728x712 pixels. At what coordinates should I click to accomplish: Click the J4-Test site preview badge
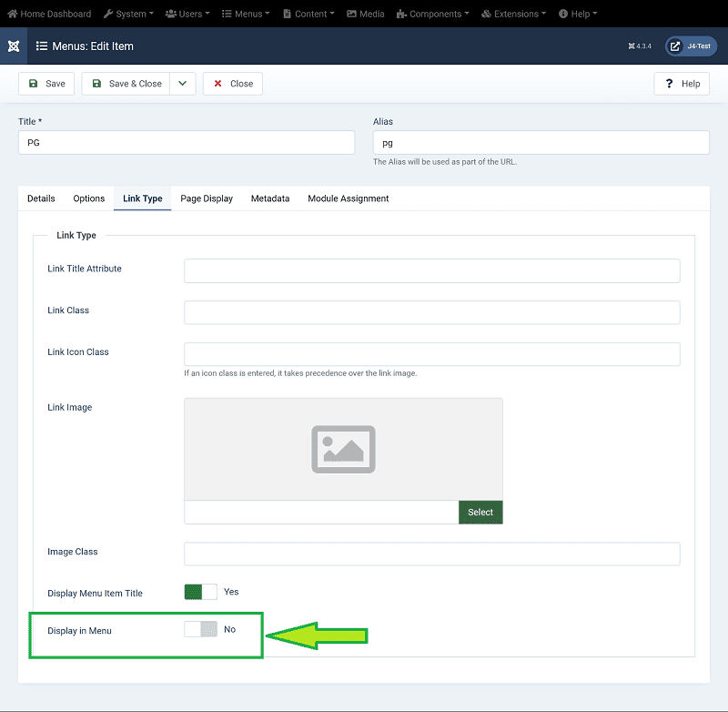tap(691, 46)
